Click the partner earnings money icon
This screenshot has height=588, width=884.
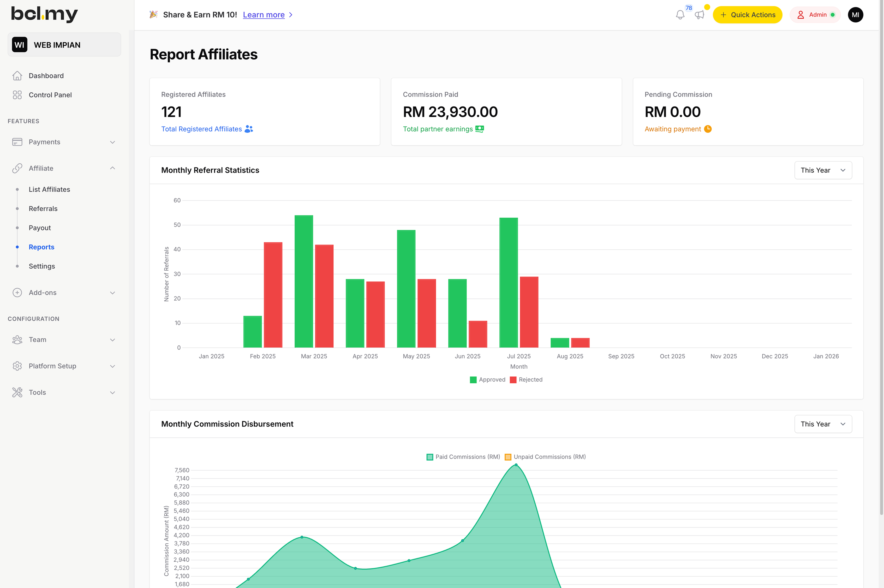coord(479,129)
